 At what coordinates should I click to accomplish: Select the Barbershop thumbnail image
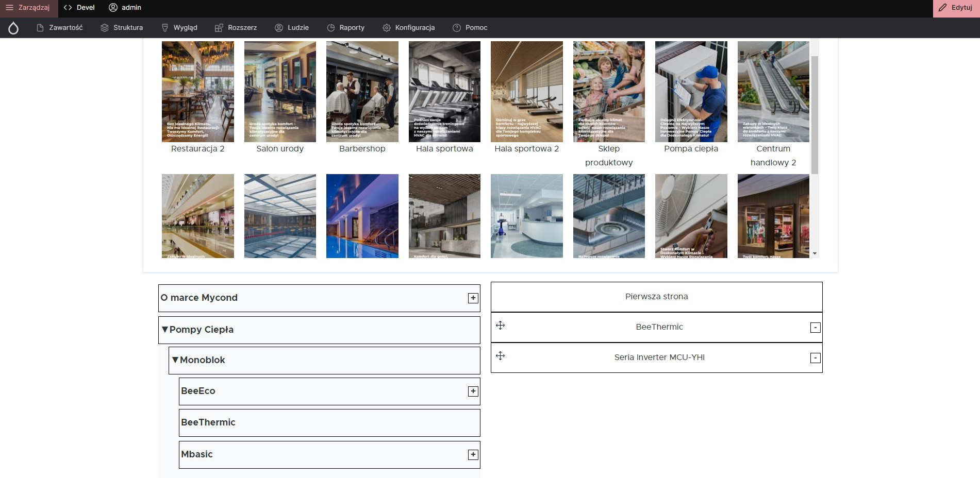point(362,92)
